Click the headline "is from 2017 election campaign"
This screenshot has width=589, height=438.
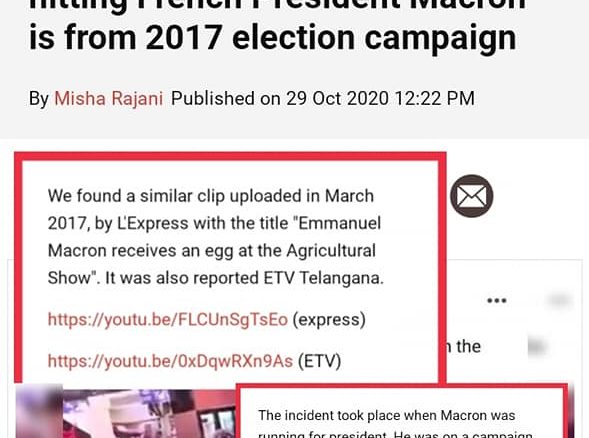coord(273,38)
